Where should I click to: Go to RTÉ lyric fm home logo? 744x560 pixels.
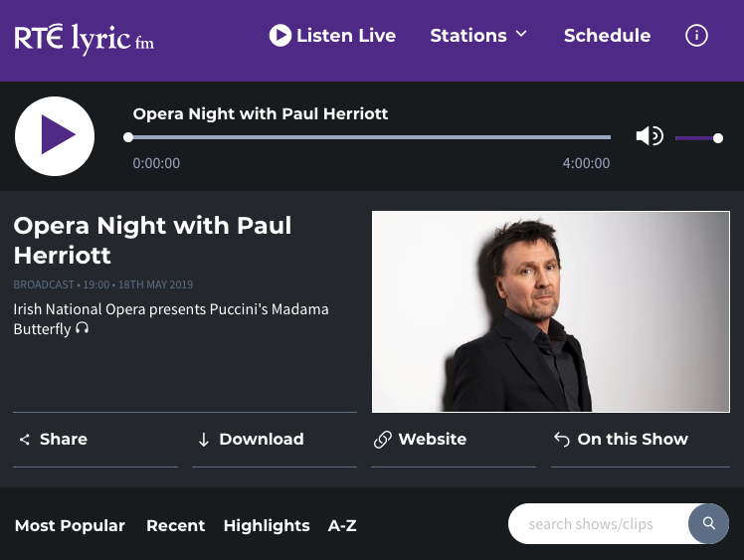pyautogui.click(x=85, y=39)
